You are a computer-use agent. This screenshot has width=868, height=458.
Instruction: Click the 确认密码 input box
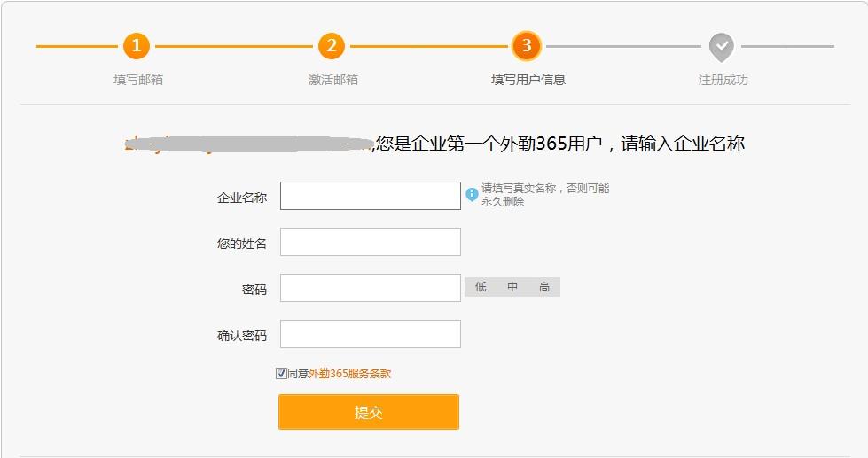point(370,334)
